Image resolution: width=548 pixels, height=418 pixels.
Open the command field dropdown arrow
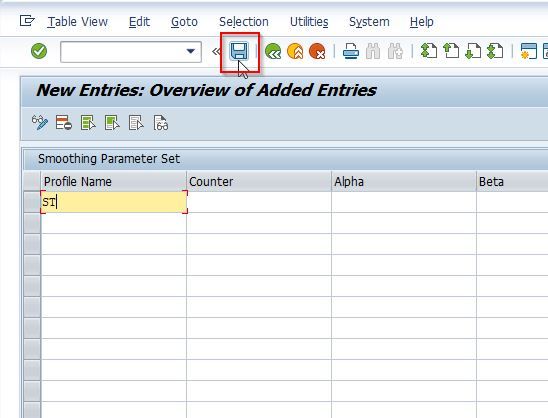click(190, 51)
